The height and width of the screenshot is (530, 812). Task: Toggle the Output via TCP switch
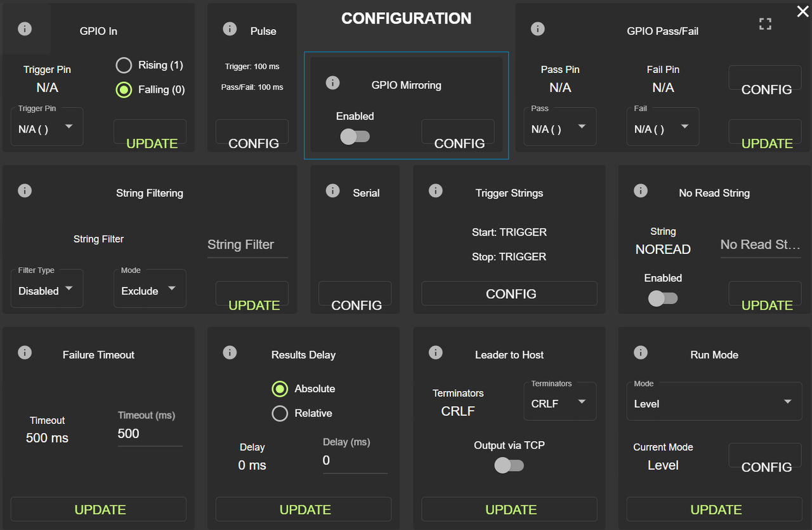[509, 466]
